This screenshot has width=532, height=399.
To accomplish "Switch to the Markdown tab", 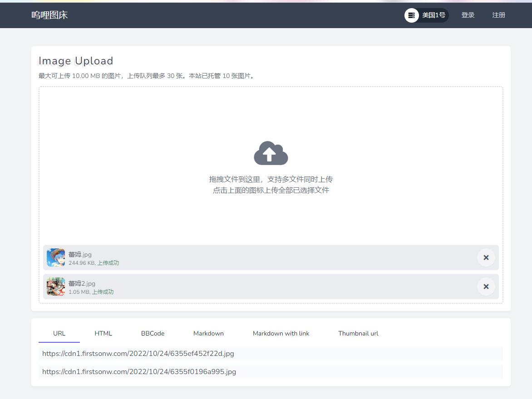I will point(208,334).
